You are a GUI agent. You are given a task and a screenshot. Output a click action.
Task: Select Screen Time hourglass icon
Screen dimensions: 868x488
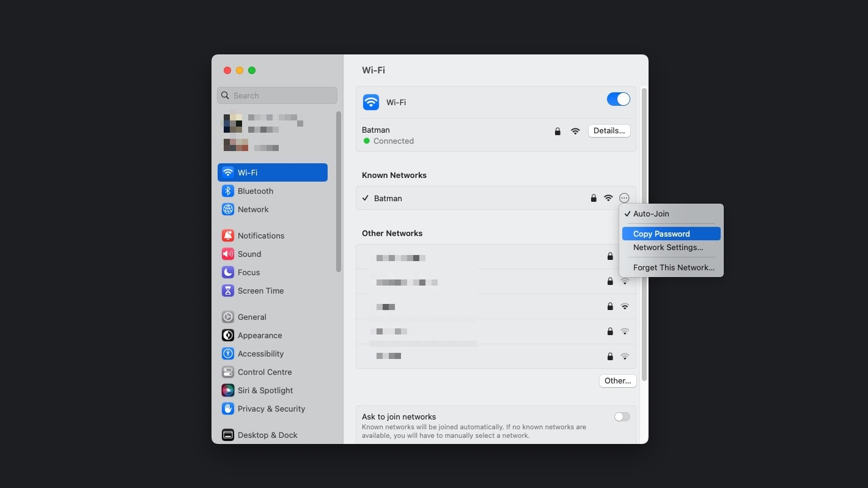pos(227,290)
